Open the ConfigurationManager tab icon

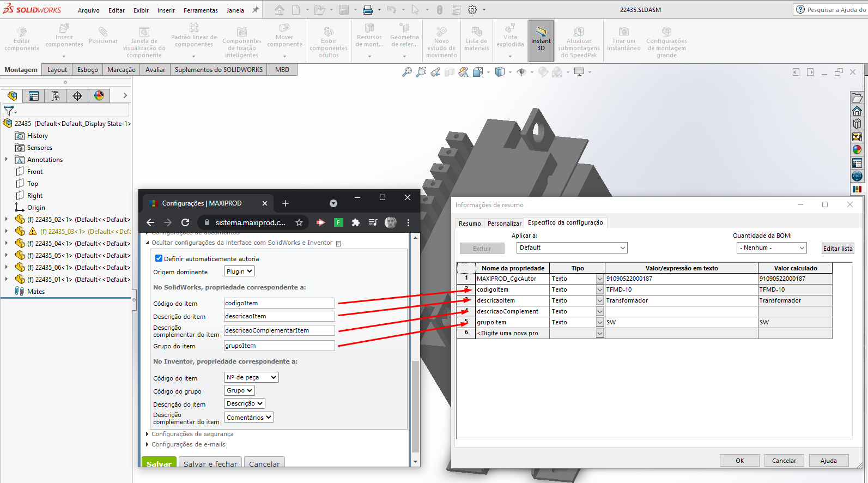pyautogui.click(x=56, y=96)
